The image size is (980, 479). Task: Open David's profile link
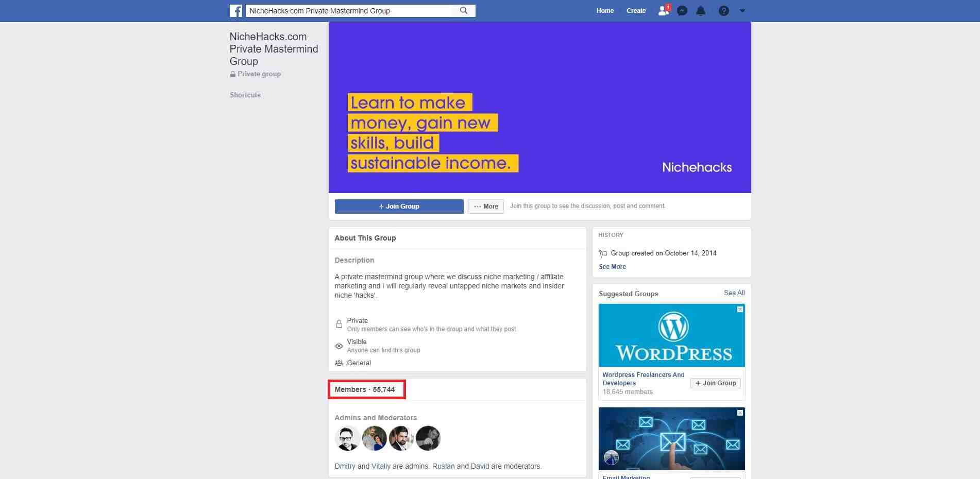(480, 466)
